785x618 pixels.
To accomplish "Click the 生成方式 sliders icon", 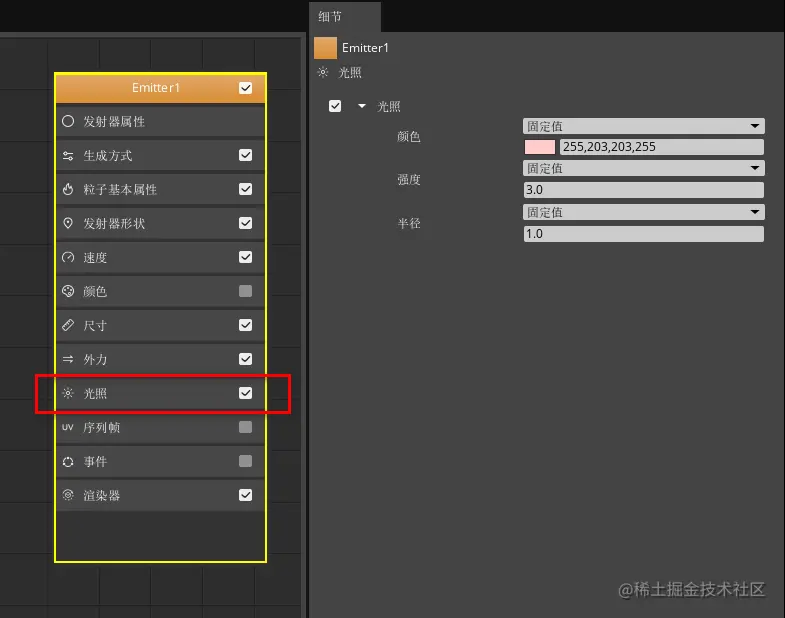I will pos(68,155).
